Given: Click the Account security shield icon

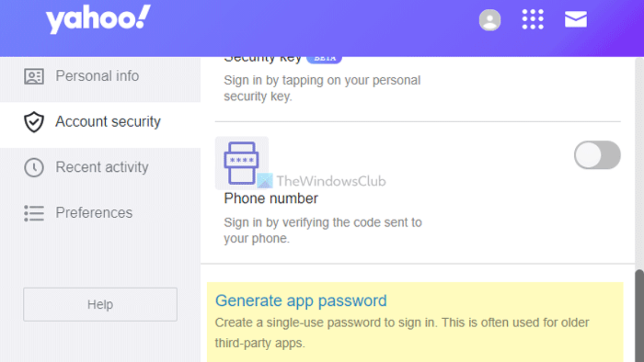Looking at the screenshot, I should pyautogui.click(x=34, y=122).
